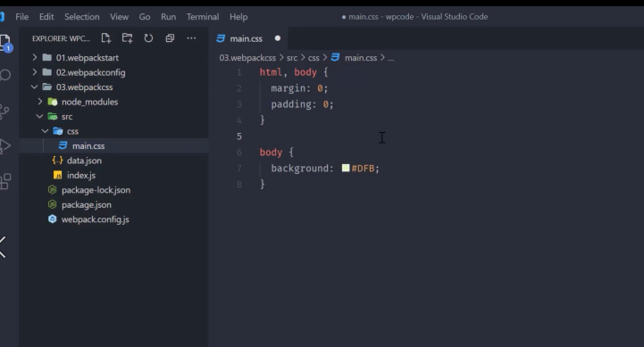Click line number 5 in gutter
This screenshot has width=644, height=347.
click(x=239, y=136)
